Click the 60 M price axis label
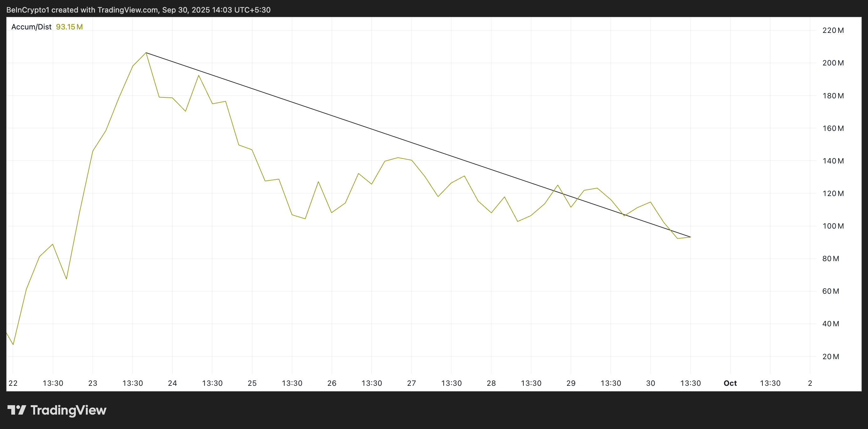 click(x=831, y=291)
